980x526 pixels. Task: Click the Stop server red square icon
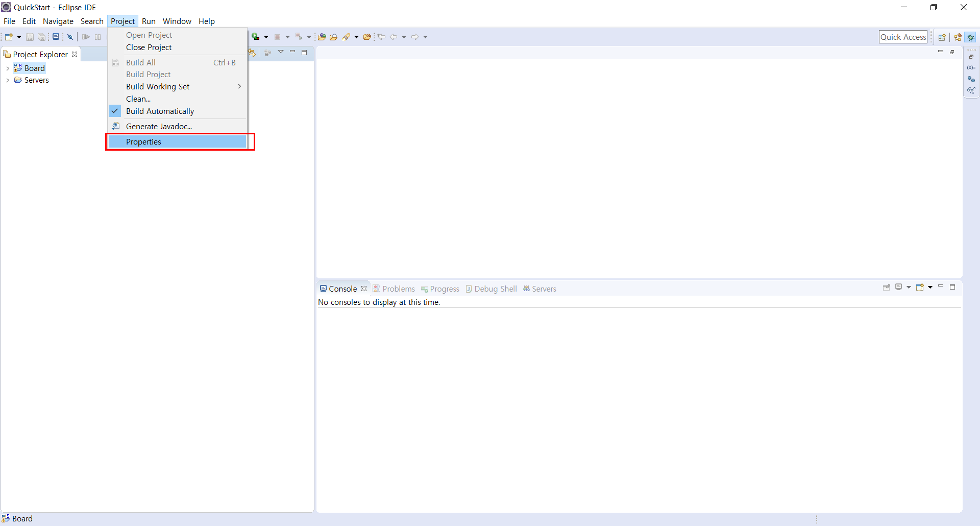[x=278, y=37]
